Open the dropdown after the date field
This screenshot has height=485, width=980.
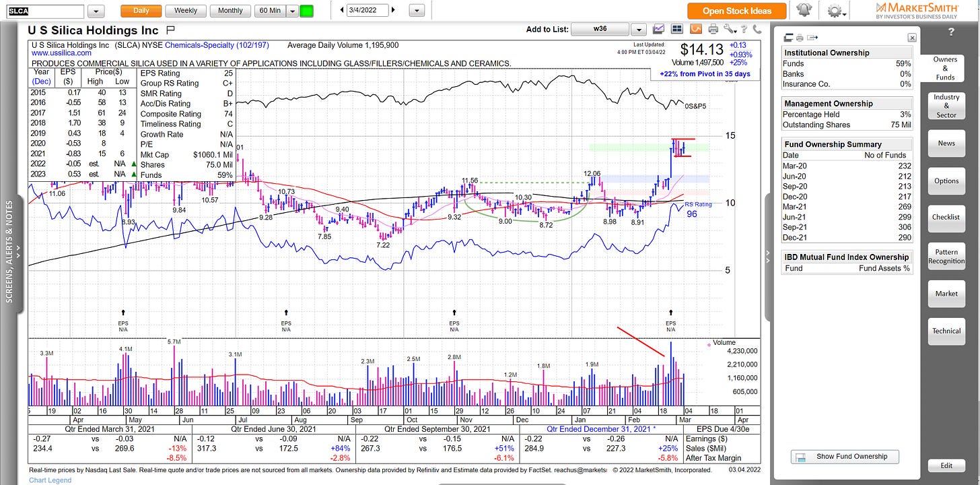(417, 11)
